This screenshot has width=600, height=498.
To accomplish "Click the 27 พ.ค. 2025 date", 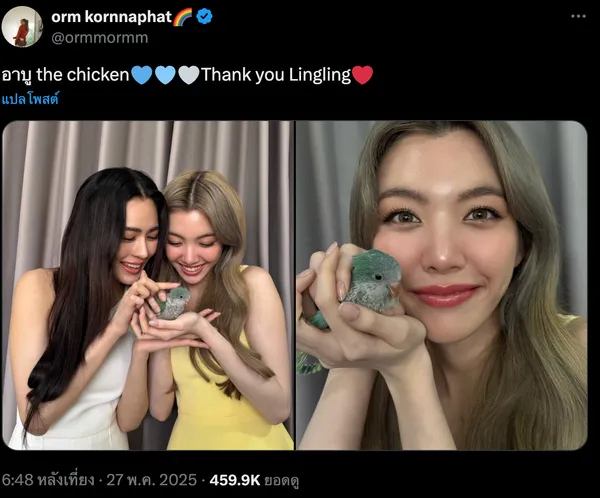I will point(152,480).
